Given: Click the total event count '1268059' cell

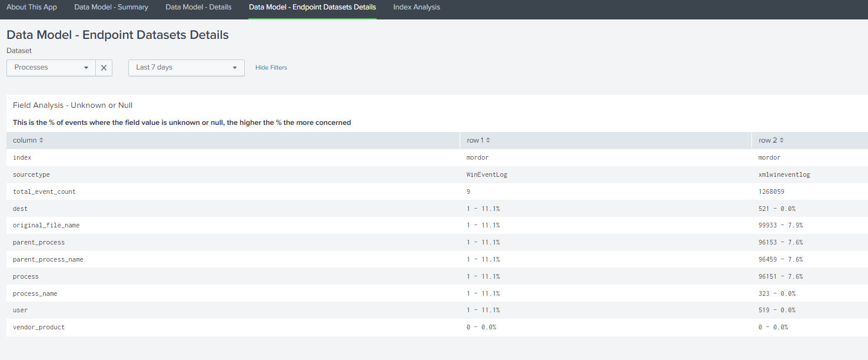Looking at the screenshot, I should (771, 191).
